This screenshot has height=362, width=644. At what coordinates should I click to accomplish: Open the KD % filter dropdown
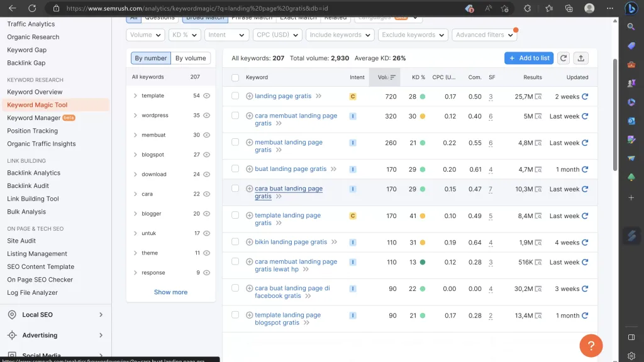[x=184, y=35]
